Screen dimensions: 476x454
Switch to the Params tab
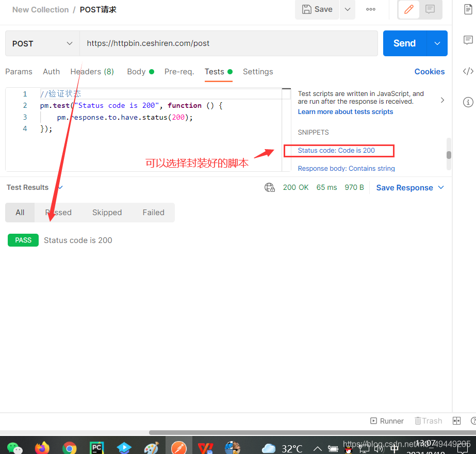19,72
